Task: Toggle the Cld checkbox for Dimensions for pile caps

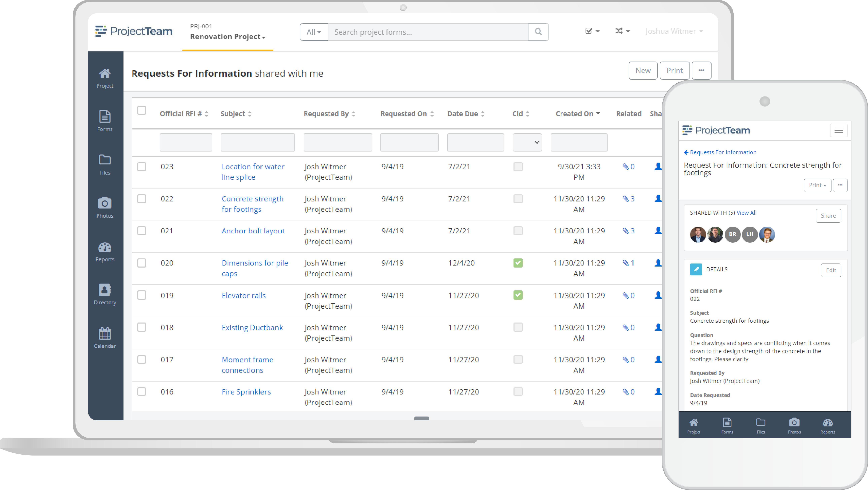Action: pyautogui.click(x=518, y=263)
